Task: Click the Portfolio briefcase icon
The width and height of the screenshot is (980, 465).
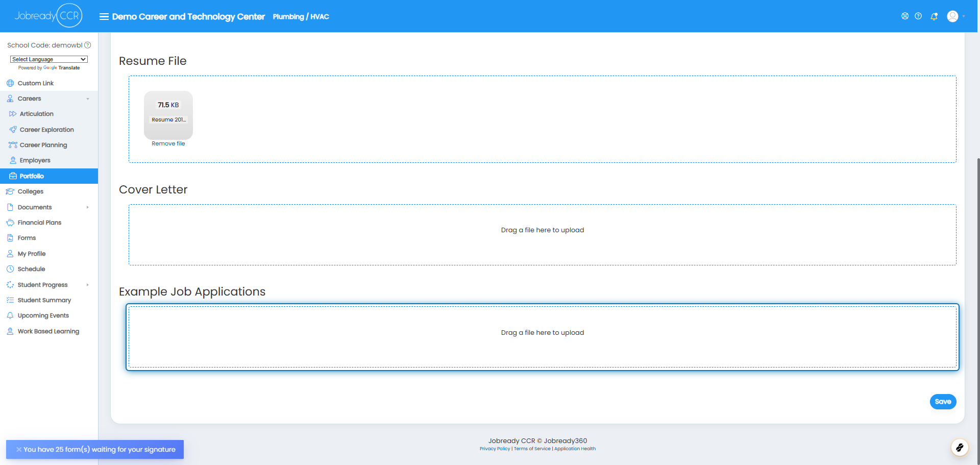Action: [13, 176]
